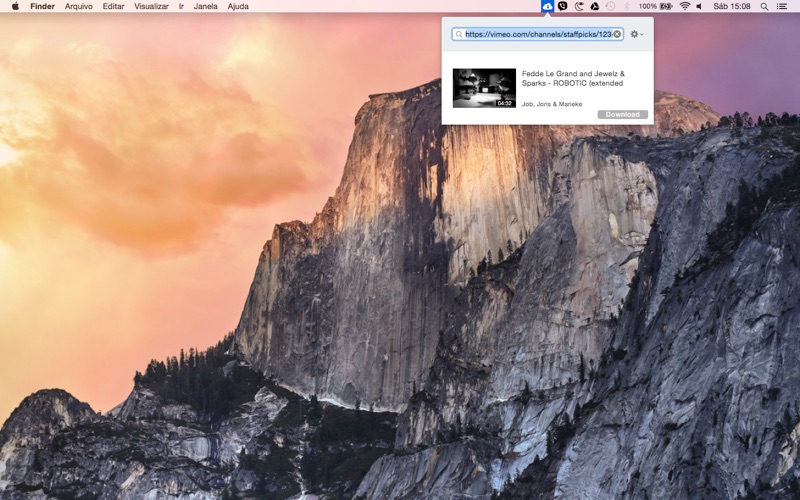Click the battery status icon
Viewport: 800px width, 500px height.
click(x=666, y=6)
